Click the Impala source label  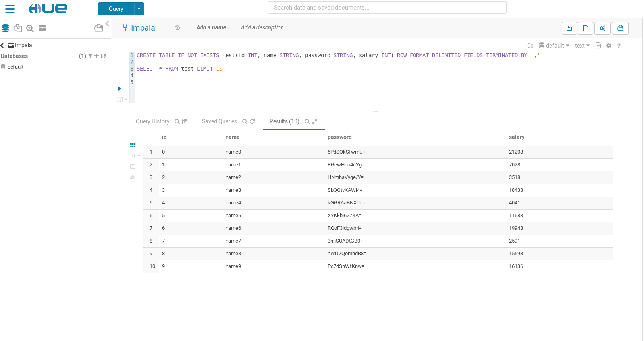point(23,45)
